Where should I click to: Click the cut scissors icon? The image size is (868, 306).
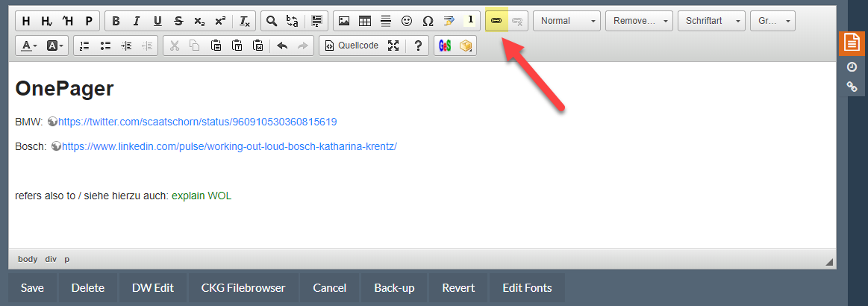(x=175, y=46)
